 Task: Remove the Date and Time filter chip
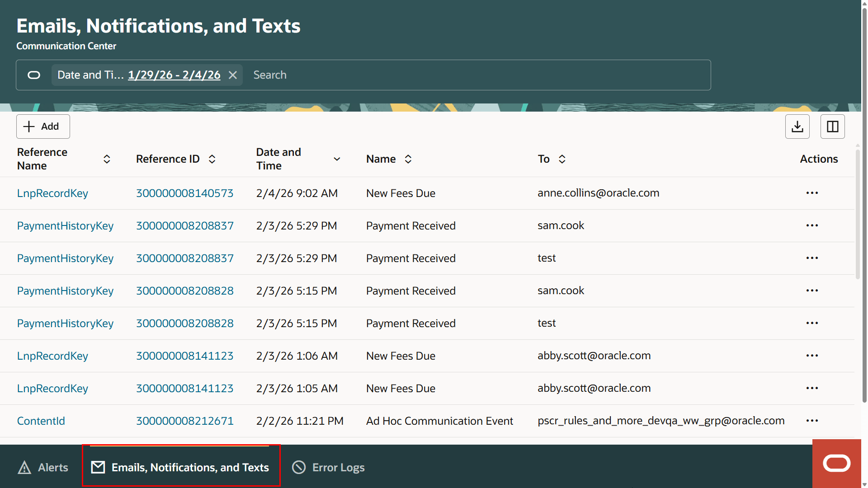pyautogui.click(x=233, y=75)
